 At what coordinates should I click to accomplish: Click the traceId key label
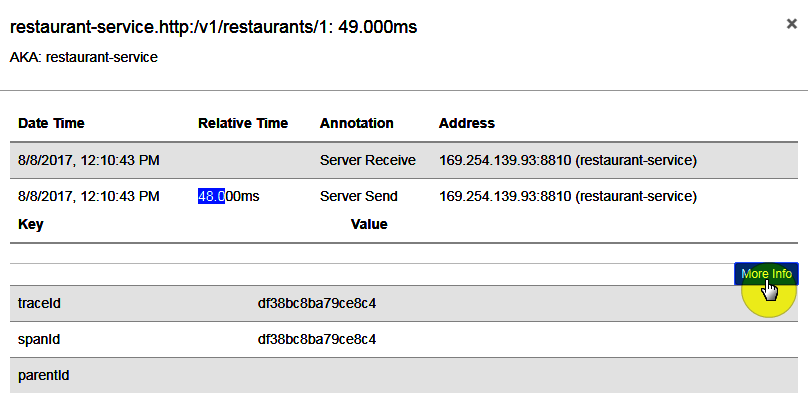coord(40,302)
